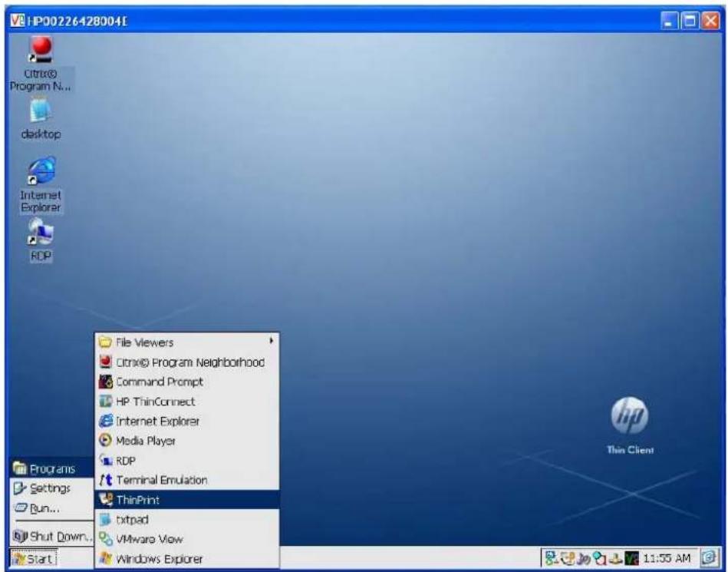Image resolution: width=728 pixels, height=572 pixels.
Task: Click the 11:55 AM clock
Action: [667, 558]
